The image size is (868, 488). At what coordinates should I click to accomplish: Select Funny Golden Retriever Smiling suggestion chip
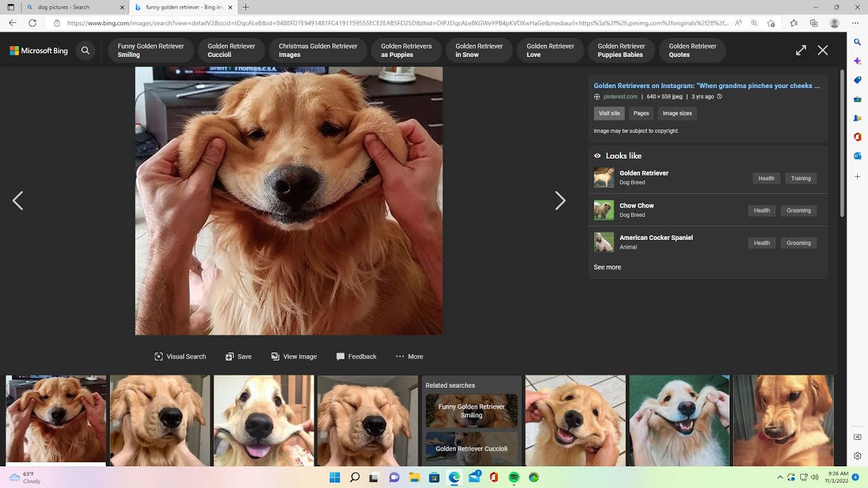[x=151, y=50]
